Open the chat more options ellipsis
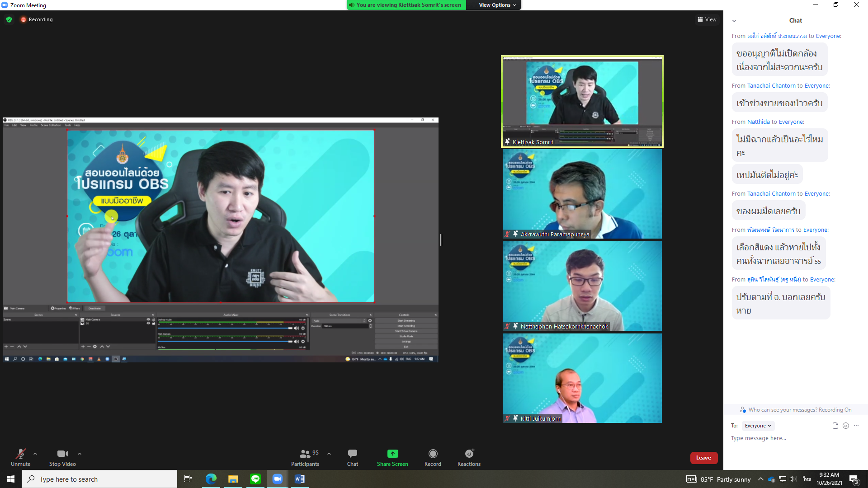This screenshot has height=488, width=868. click(x=856, y=426)
